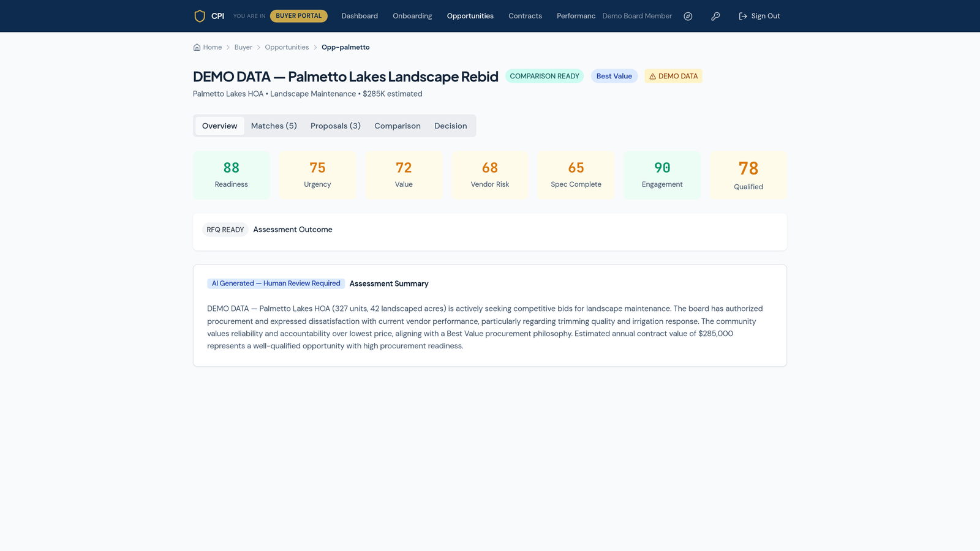Select the 75 Urgency score card
The height and width of the screenshot is (551, 980).
point(317,175)
